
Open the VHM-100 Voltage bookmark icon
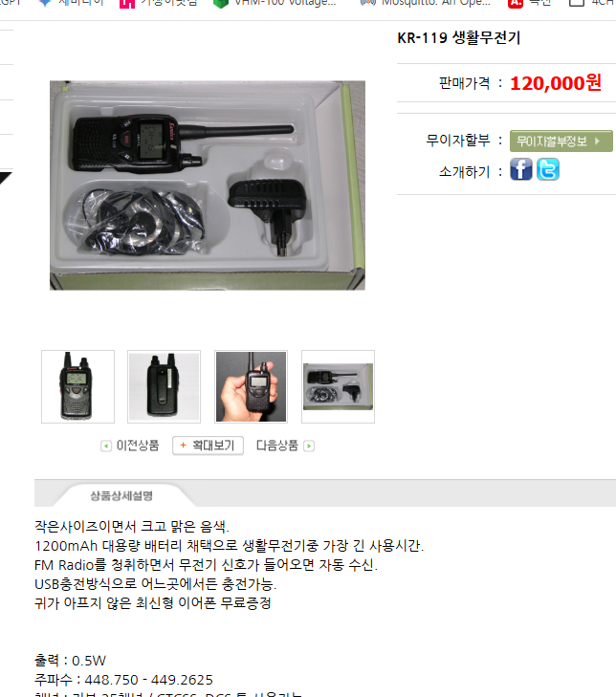pyautogui.click(x=221, y=3)
